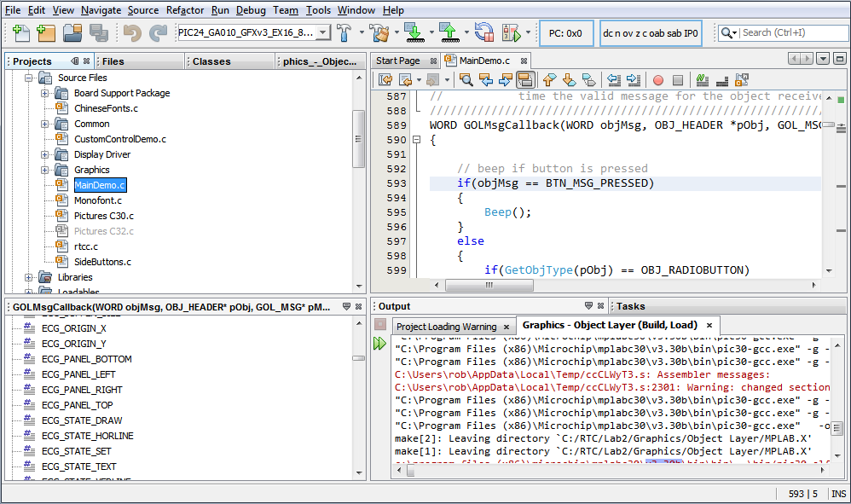The image size is (851, 504).
Task: Click the Debug Project icon
Action: coord(511,33)
